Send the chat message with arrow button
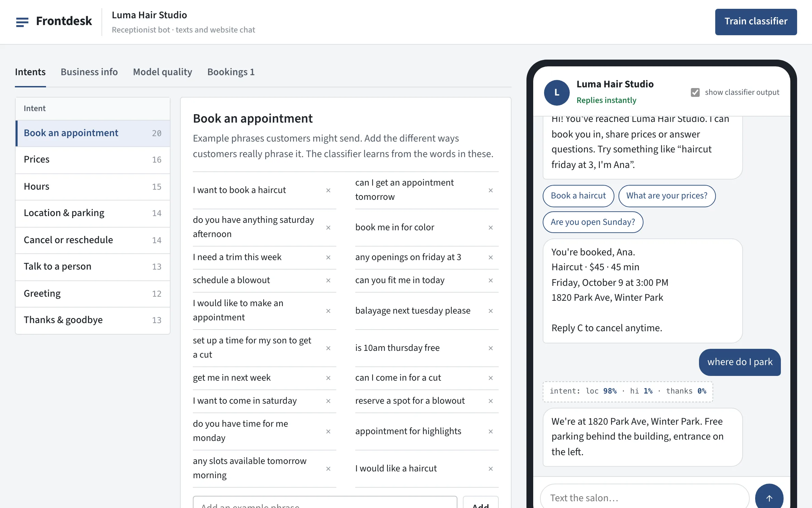 coord(769,498)
